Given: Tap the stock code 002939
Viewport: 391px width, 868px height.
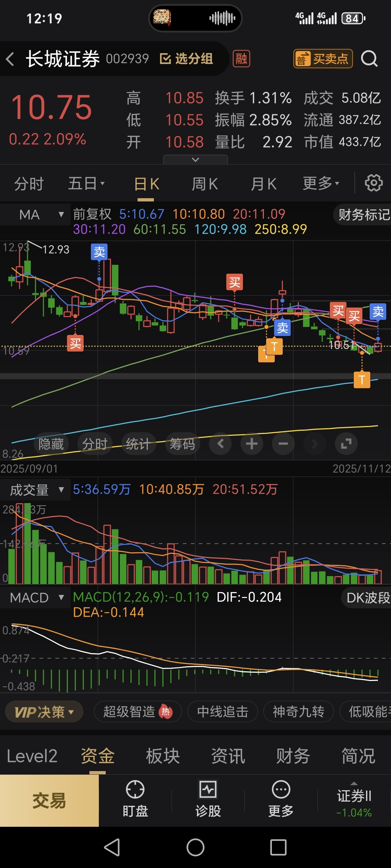Looking at the screenshot, I should (127, 59).
